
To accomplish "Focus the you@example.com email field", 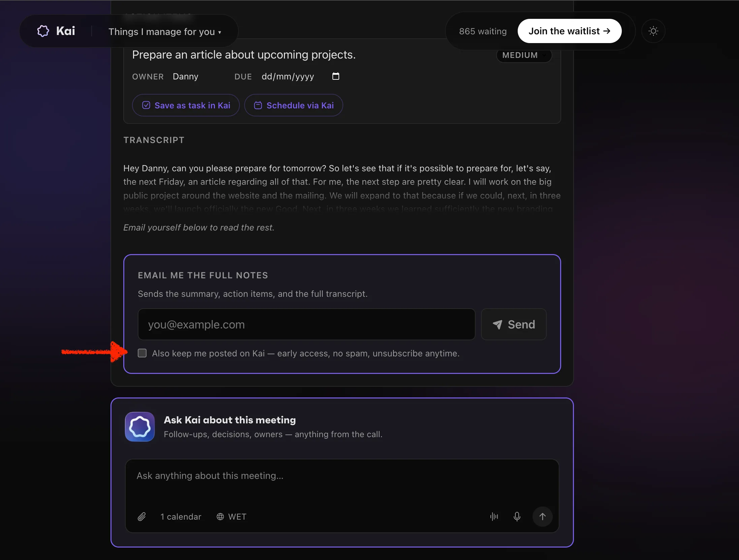I will pos(307,324).
